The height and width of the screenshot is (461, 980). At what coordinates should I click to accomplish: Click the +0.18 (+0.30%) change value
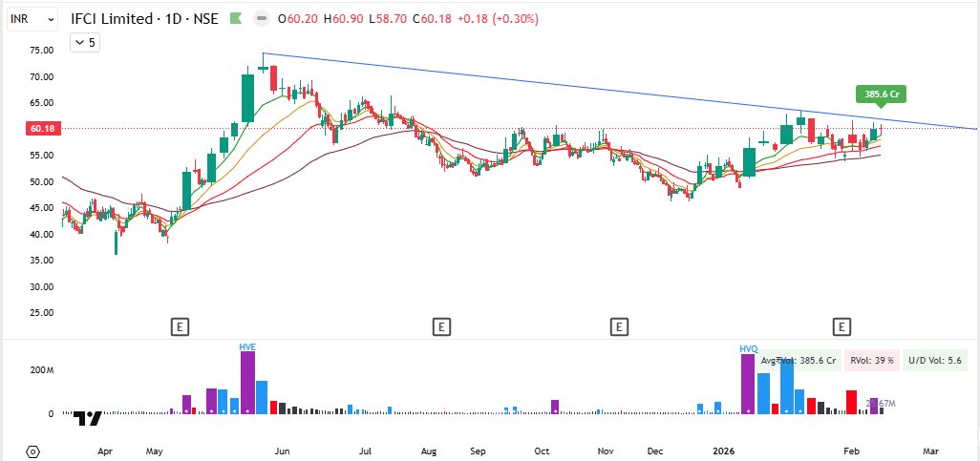tap(498, 19)
